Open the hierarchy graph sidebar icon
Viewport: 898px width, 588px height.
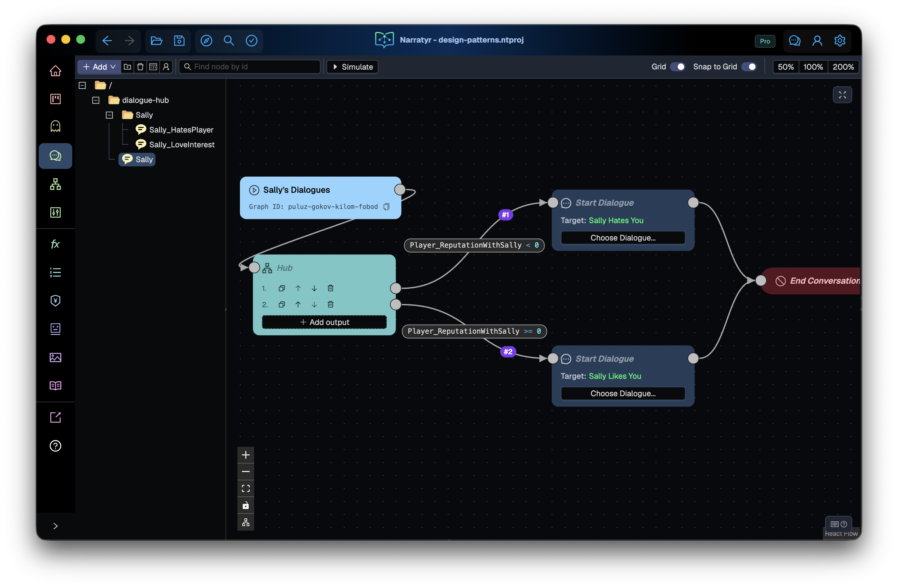(55, 184)
